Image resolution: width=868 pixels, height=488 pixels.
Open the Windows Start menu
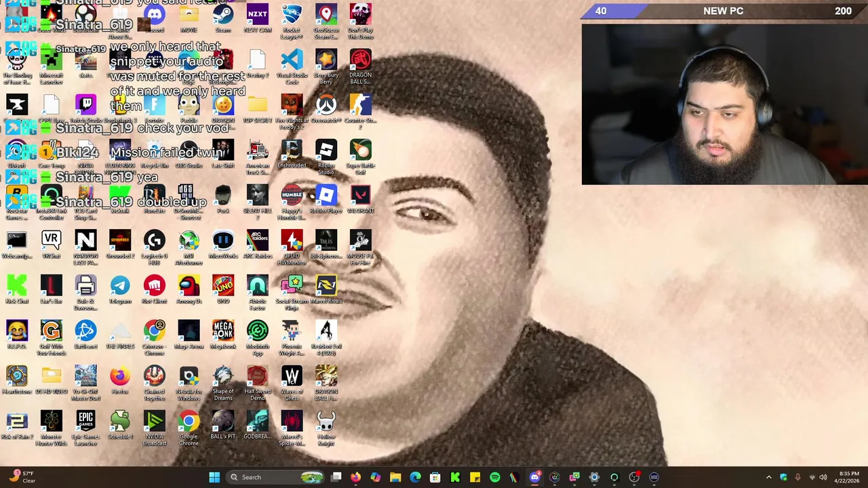pos(214,477)
